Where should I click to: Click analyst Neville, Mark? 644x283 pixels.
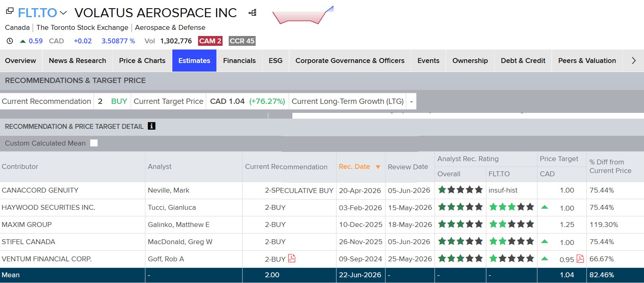click(x=169, y=190)
